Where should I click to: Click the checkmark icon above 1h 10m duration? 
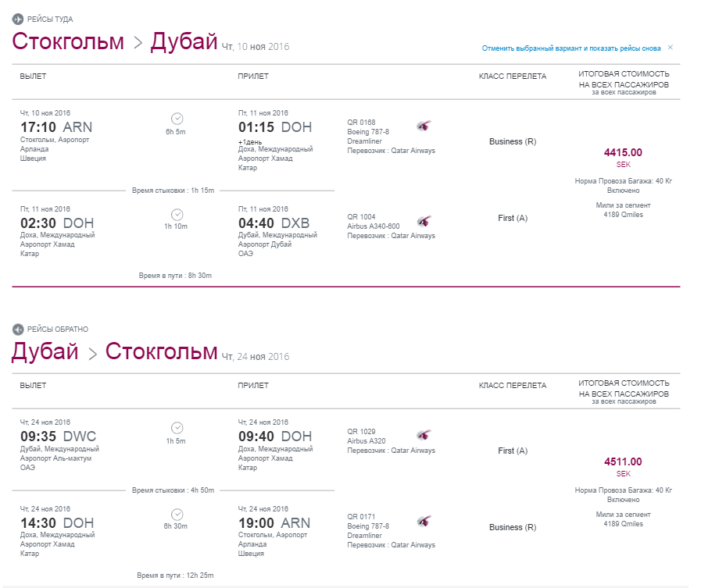point(177,215)
